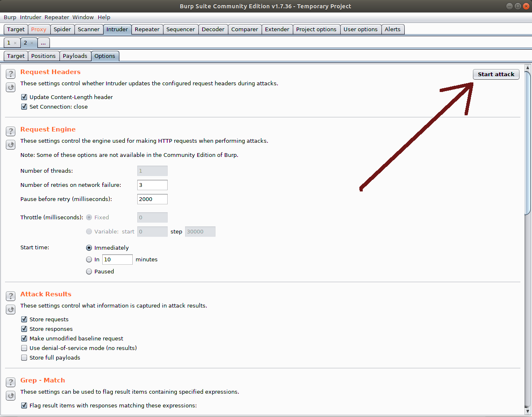Switch to the Extender tab
Image resolution: width=532 pixels, height=417 pixels.
click(277, 29)
